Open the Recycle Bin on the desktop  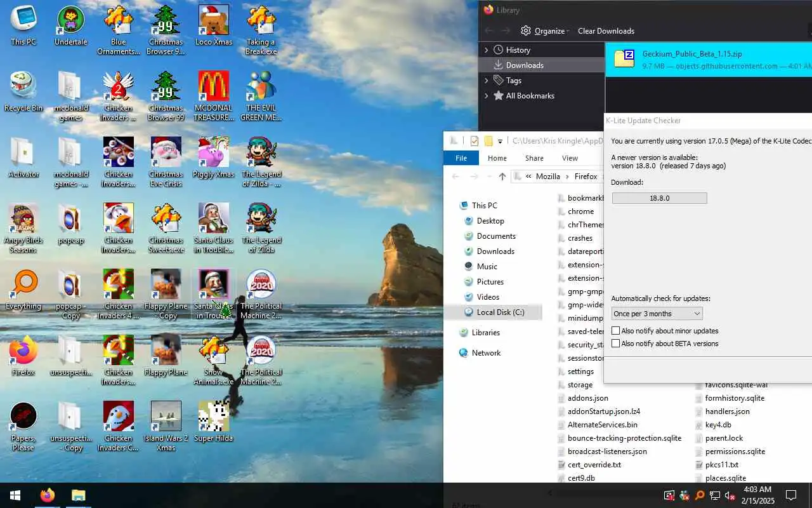(23, 91)
